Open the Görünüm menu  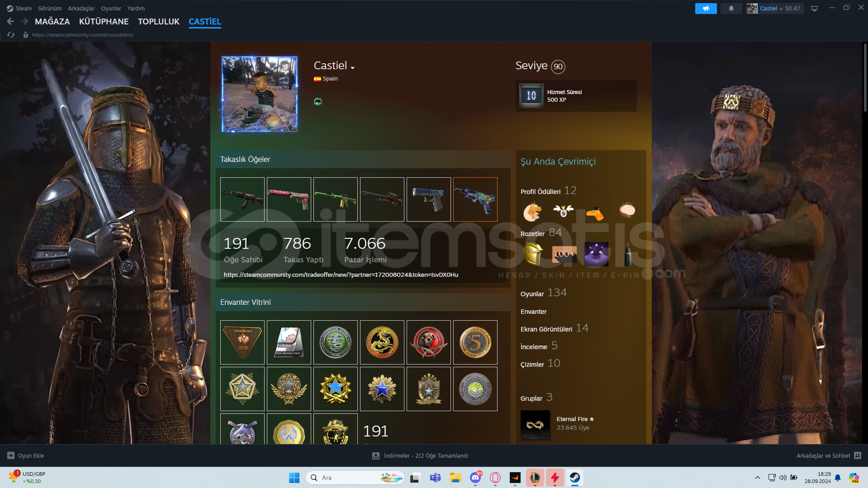[50, 8]
